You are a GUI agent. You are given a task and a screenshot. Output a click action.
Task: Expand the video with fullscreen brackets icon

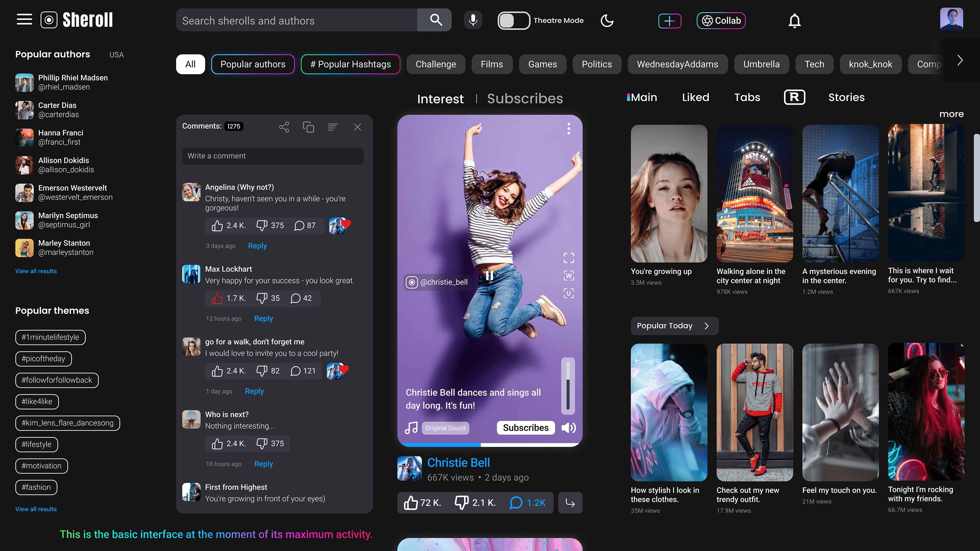coord(568,258)
